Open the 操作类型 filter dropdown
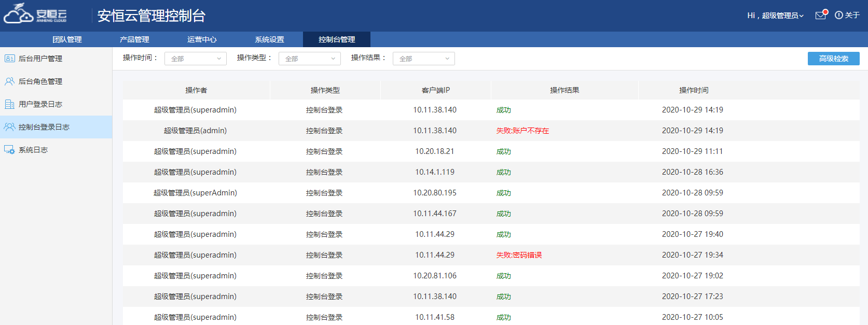Viewport: 868px width, 325px height. [x=310, y=59]
